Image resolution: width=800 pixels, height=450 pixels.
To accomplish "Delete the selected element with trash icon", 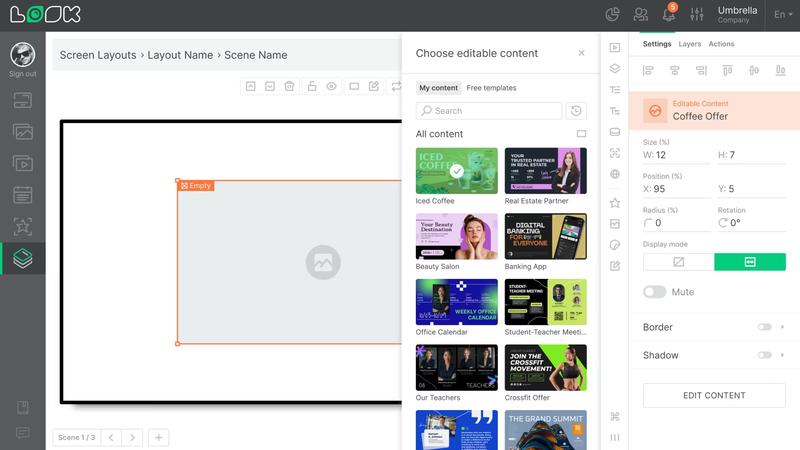I will (289, 86).
